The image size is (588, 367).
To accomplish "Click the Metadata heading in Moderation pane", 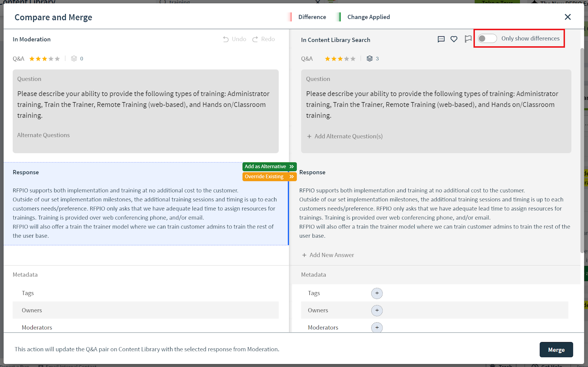I will pyautogui.click(x=25, y=275).
